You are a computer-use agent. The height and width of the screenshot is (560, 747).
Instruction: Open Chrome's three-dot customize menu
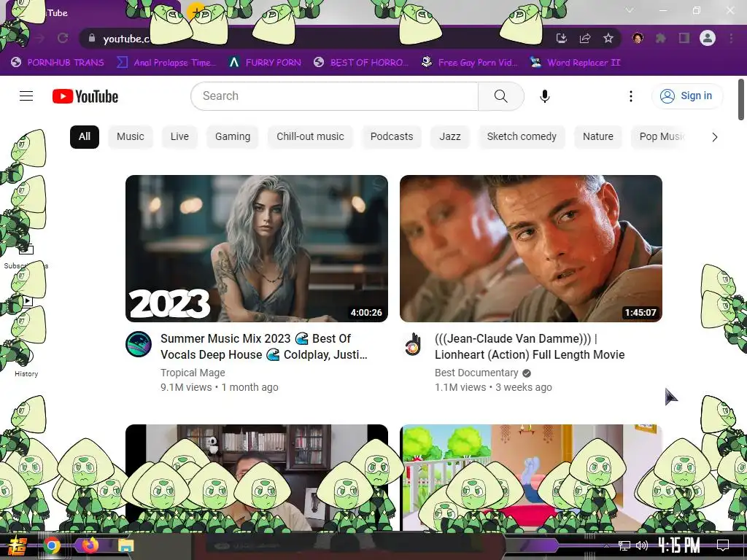(731, 38)
